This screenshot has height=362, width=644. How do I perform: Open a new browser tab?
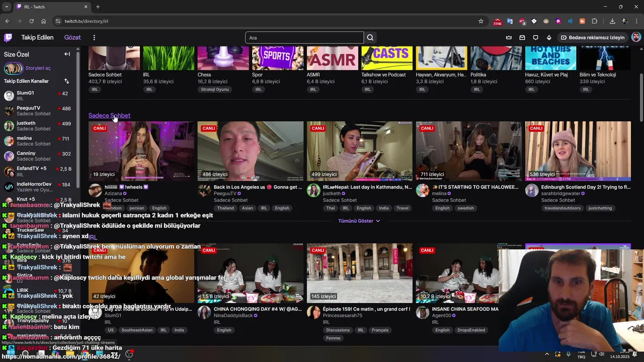[x=98, y=7]
